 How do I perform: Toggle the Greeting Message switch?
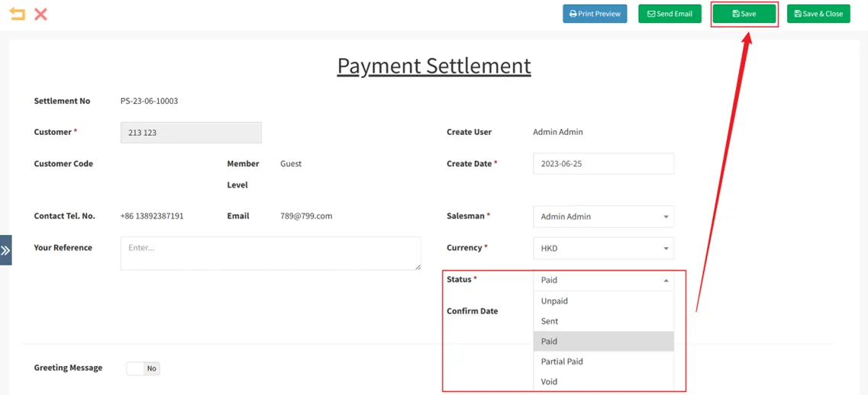tap(143, 368)
